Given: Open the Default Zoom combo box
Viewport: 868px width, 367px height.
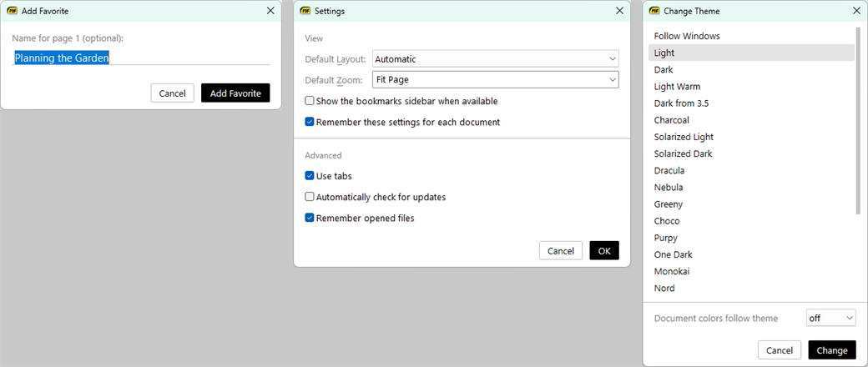Looking at the screenshot, I should [496, 80].
